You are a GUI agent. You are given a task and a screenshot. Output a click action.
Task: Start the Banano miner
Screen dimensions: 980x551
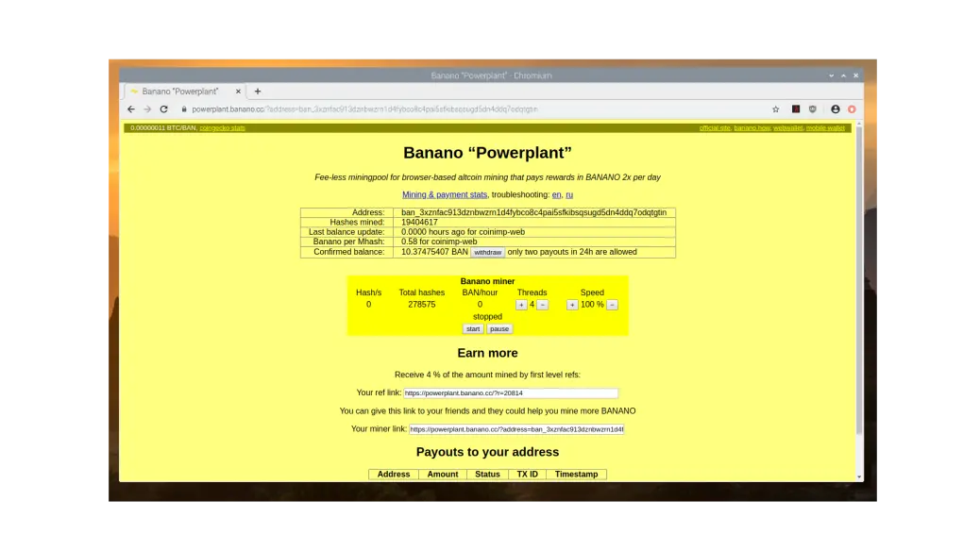[473, 329]
